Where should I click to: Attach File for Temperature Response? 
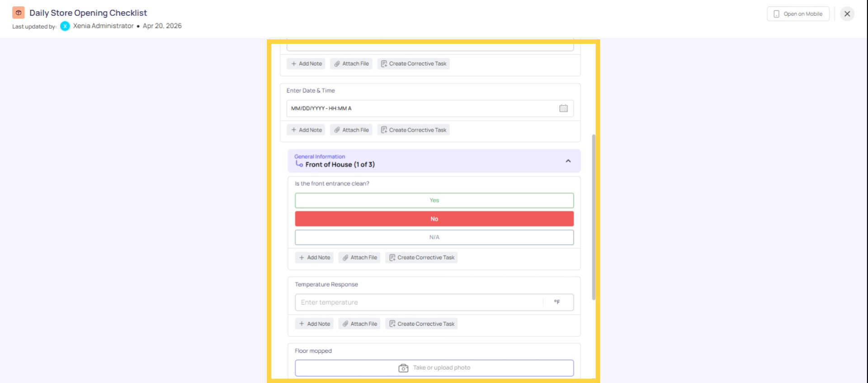click(359, 324)
